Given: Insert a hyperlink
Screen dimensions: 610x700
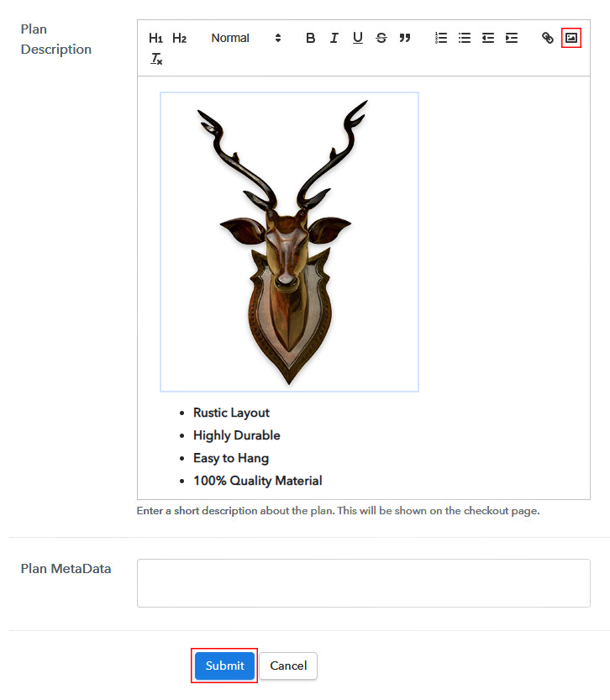Looking at the screenshot, I should point(548,38).
